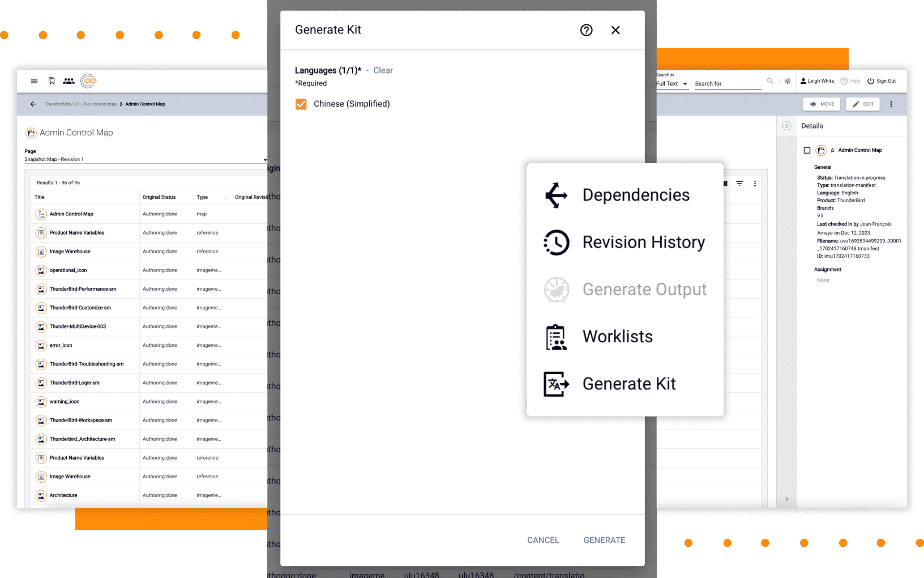Viewport: 924px width, 578px height.
Task: Click the Generate Kit translate icon
Action: (557, 384)
